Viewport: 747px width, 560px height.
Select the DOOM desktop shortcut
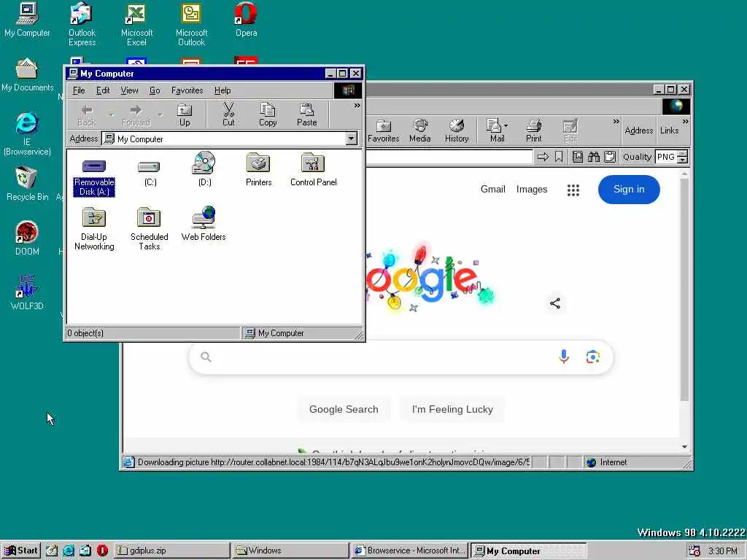click(x=27, y=238)
